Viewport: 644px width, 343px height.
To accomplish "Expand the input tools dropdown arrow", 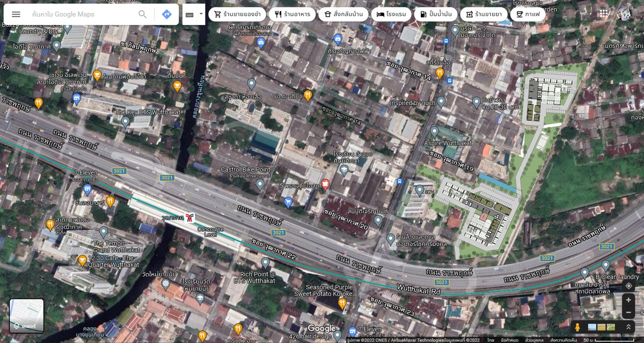I will (201, 14).
